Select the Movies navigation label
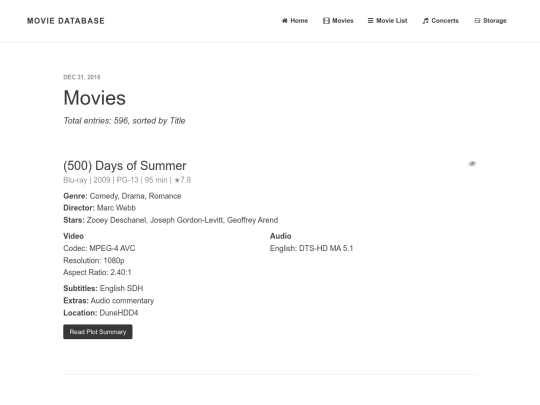 343,21
